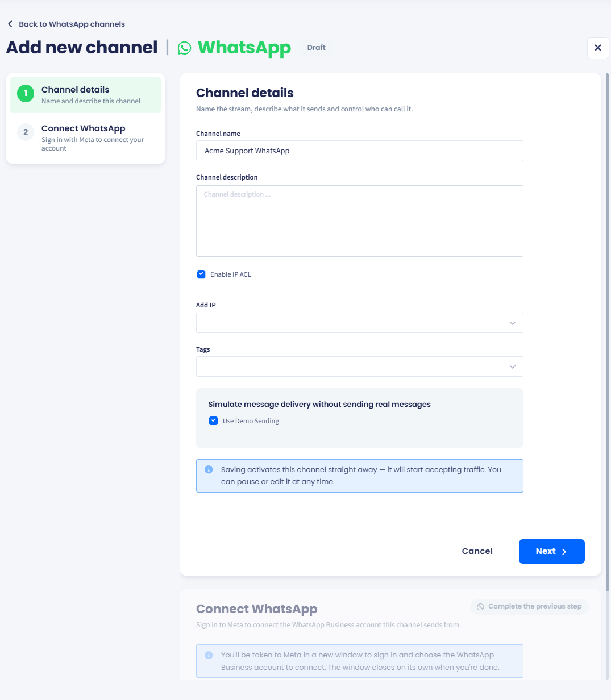Click the green step 1 number badge
611x700 pixels.
click(x=26, y=93)
